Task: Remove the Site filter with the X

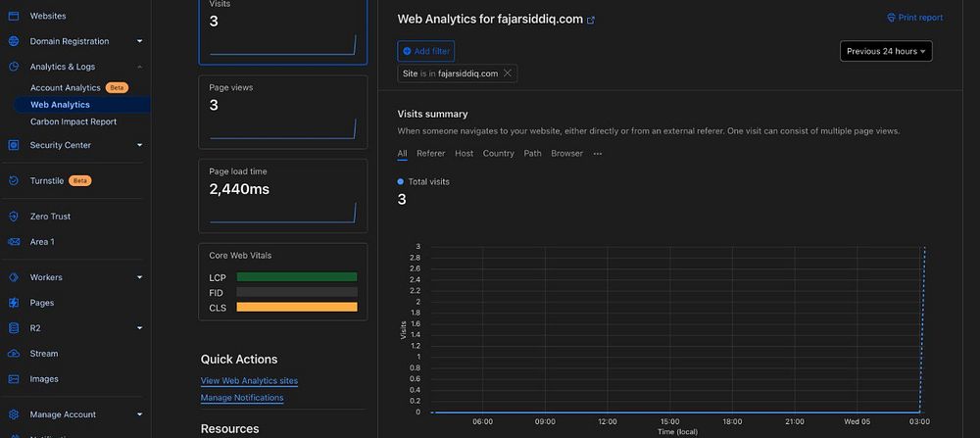Action: pyautogui.click(x=508, y=73)
